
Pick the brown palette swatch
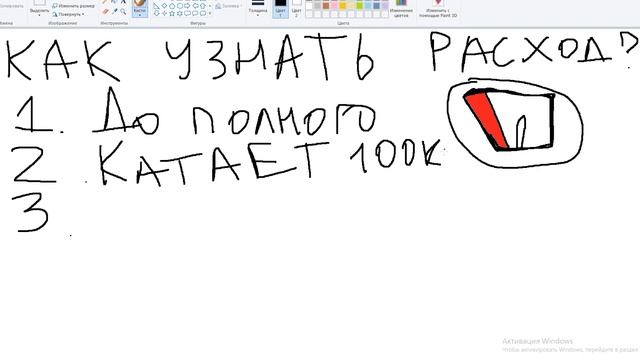click(326, 6)
